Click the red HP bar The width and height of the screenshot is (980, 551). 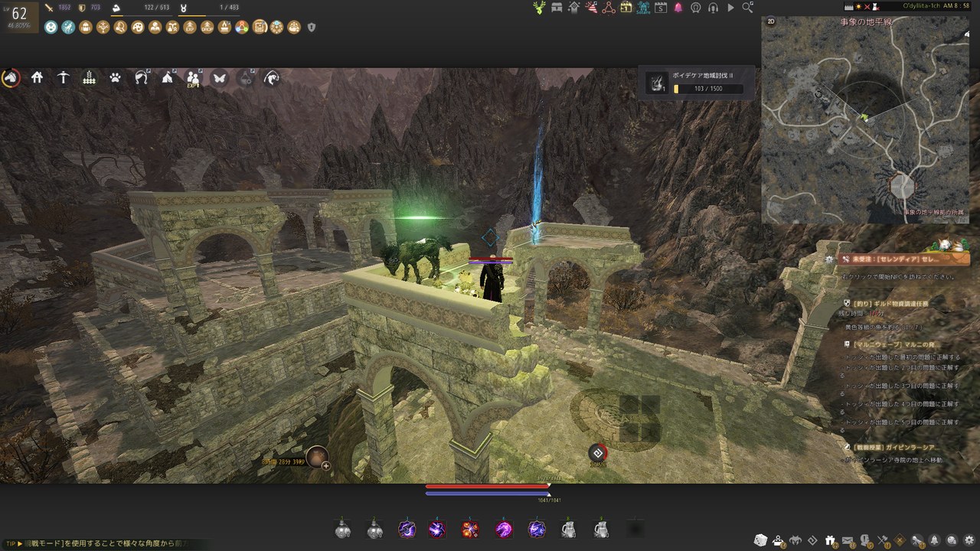487,486
